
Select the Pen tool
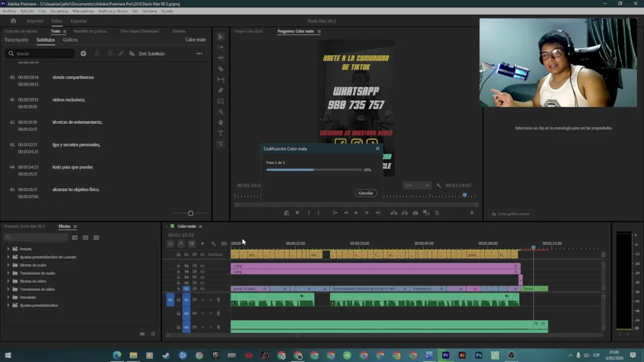(x=220, y=90)
